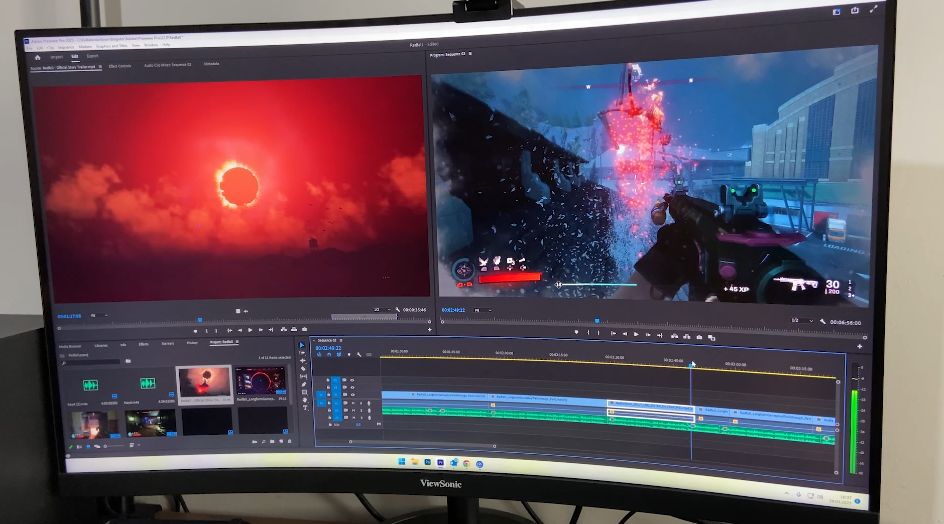Click Insert button in Source monitor
This screenshot has height=524, width=944.
pos(284,329)
